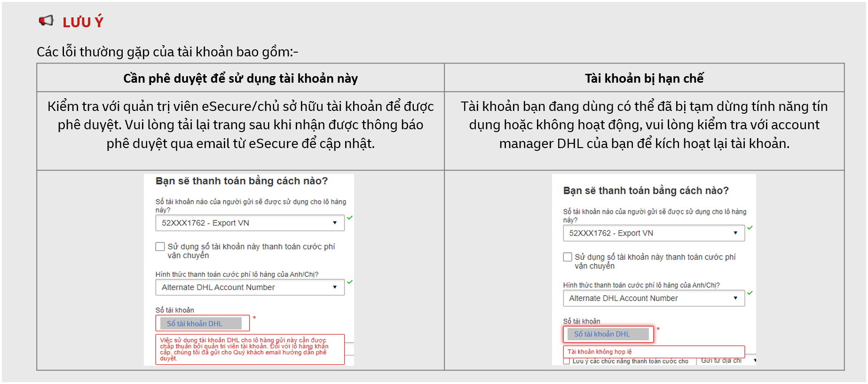This screenshot has height=384, width=868.
Task: Click the Tài khoản không hợp lệ error message
Action: coord(654,352)
